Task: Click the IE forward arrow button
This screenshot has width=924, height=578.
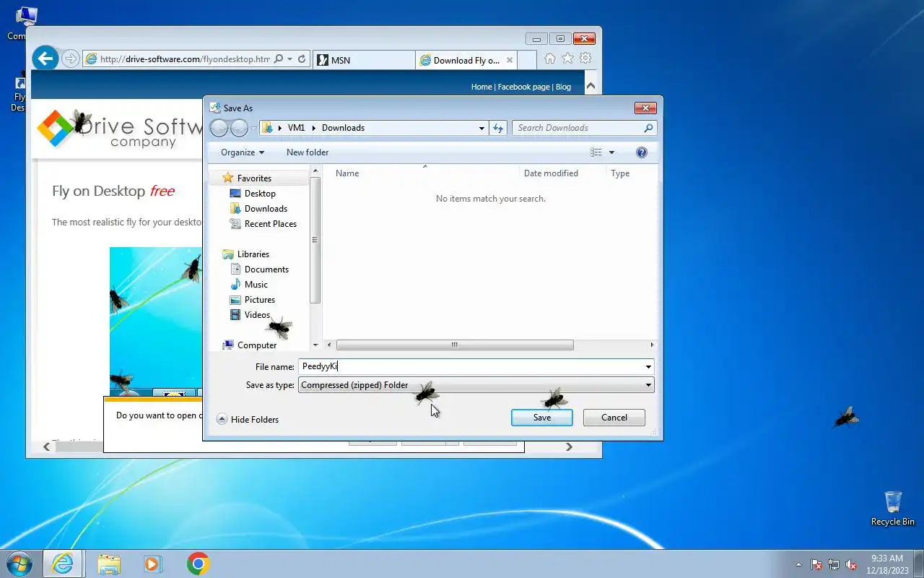Action: click(70, 59)
